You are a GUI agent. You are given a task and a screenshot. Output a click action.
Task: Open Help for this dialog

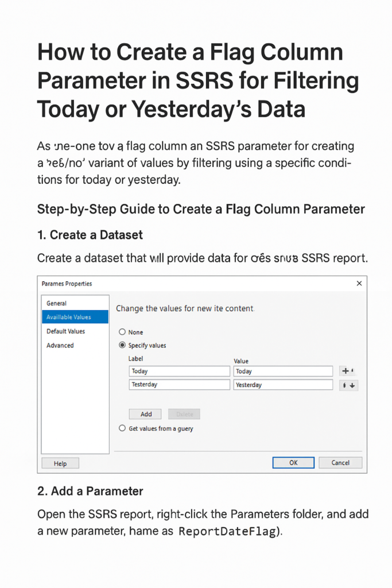(60, 463)
